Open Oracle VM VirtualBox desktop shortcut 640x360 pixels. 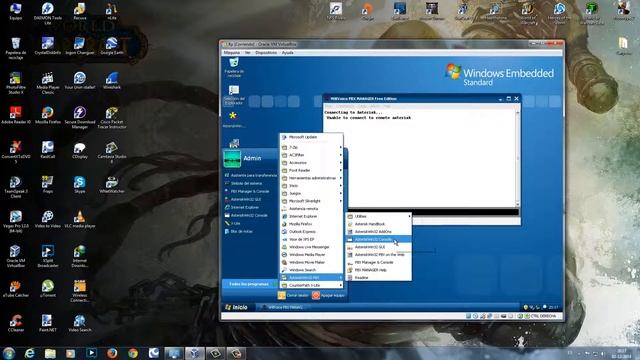point(16,256)
